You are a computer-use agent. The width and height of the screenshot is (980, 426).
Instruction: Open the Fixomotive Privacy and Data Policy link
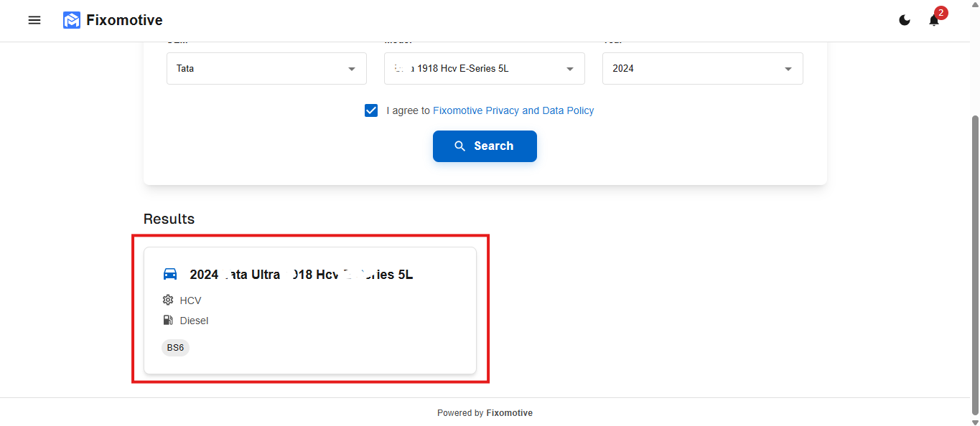tap(513, 110)
